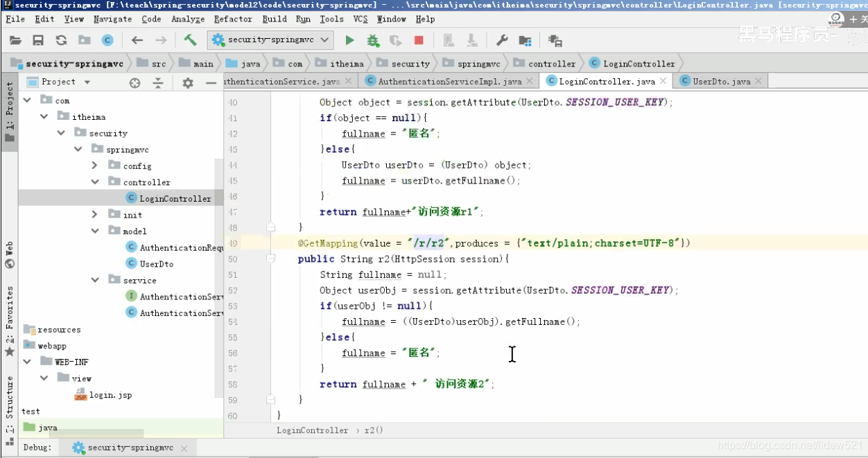Run with coverage icon in toolbar
Viewport: 868px width, 458px height.
point(396,40)
